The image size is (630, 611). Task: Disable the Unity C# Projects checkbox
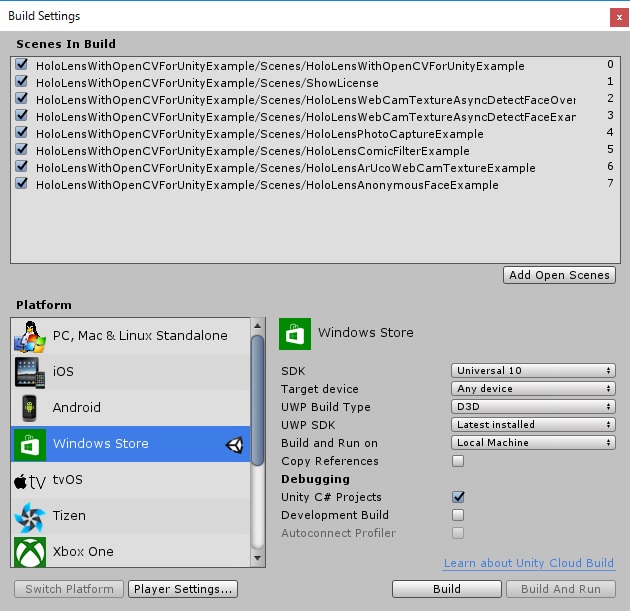tap(458, 497)
